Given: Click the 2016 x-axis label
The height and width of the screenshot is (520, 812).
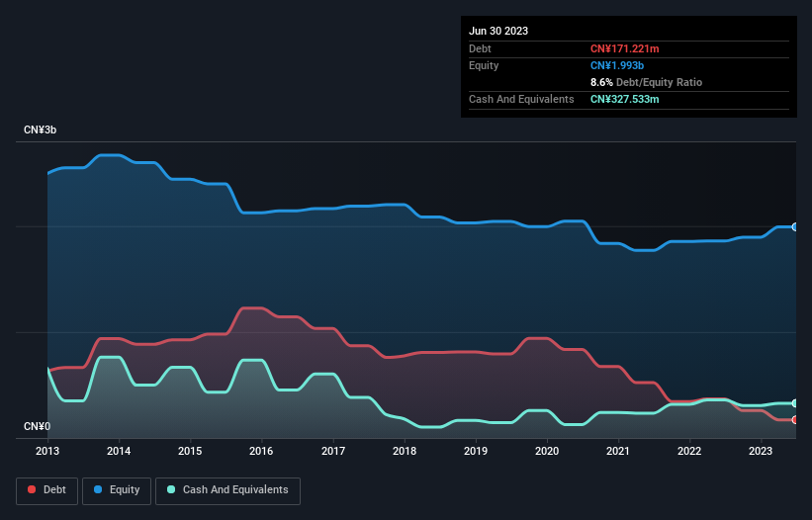Looking at the screenshot, I should (x=261, y=451).
